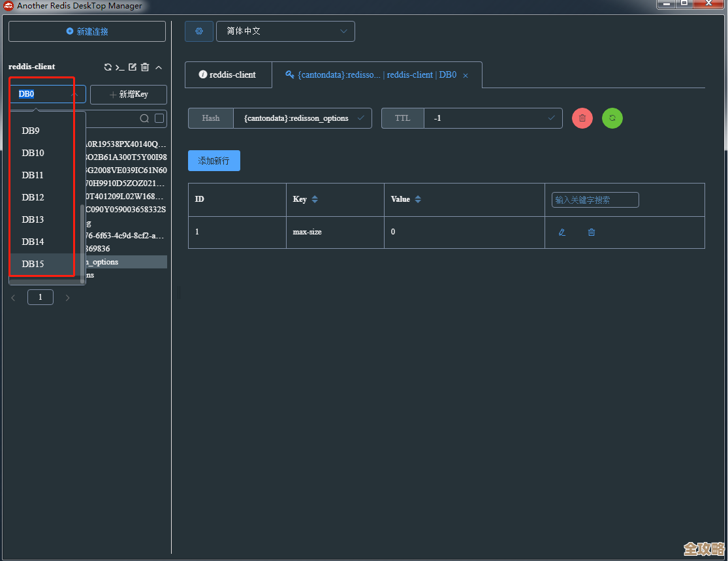Sort the table by Key column
This screenshot has height=561, width=728.
pyautogui.click(x=315, y=199)
